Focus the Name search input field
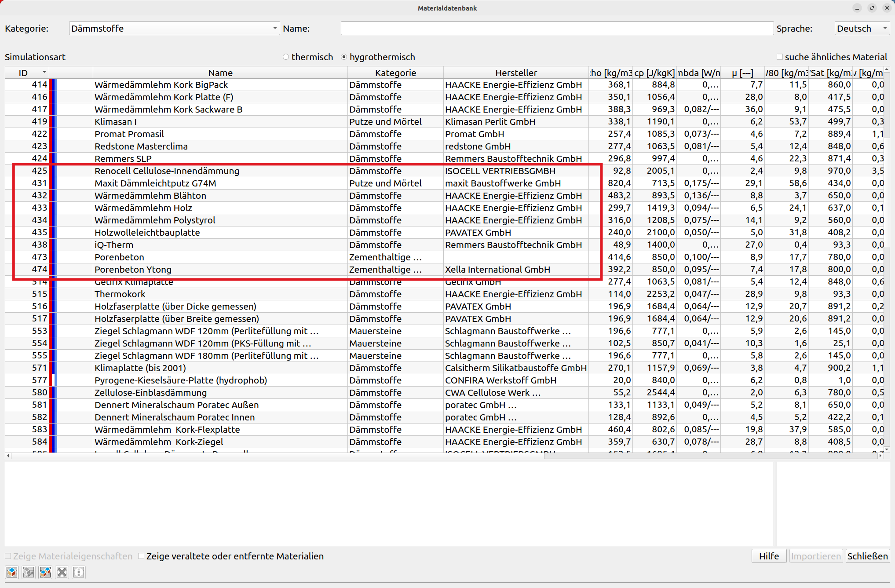Viewport: 895px width, 588px height. pos(557,28)
